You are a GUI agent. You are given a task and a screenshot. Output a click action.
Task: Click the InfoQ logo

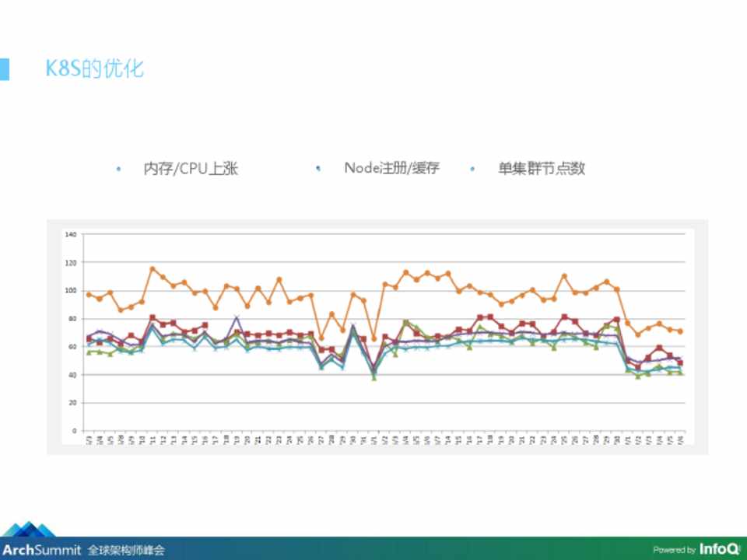718,549
